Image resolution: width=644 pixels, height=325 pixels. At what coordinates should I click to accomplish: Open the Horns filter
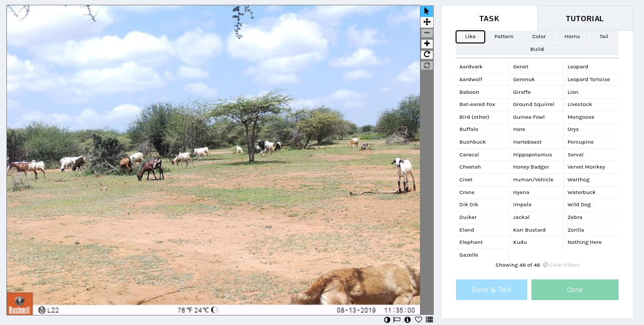(x=572, y=37)
